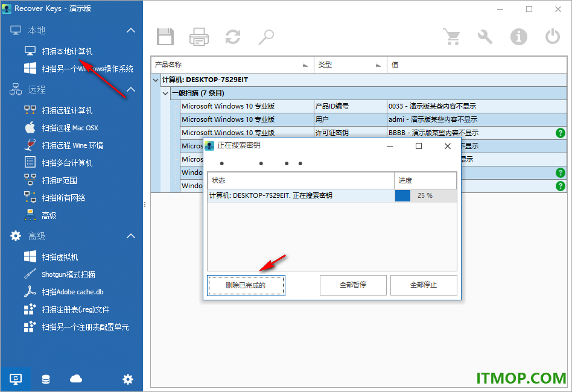Click the 值 column header
This screenshot has width=572, height=392.
pyautogui.click(x=477, y=65)
